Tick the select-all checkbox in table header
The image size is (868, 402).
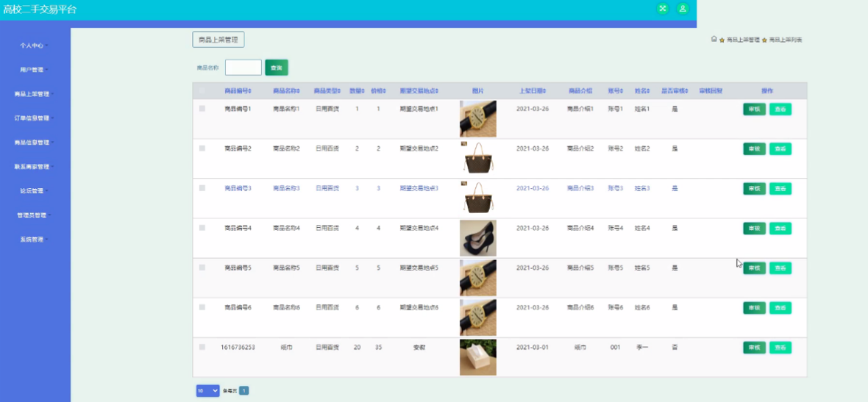click(x=202, y=91)
